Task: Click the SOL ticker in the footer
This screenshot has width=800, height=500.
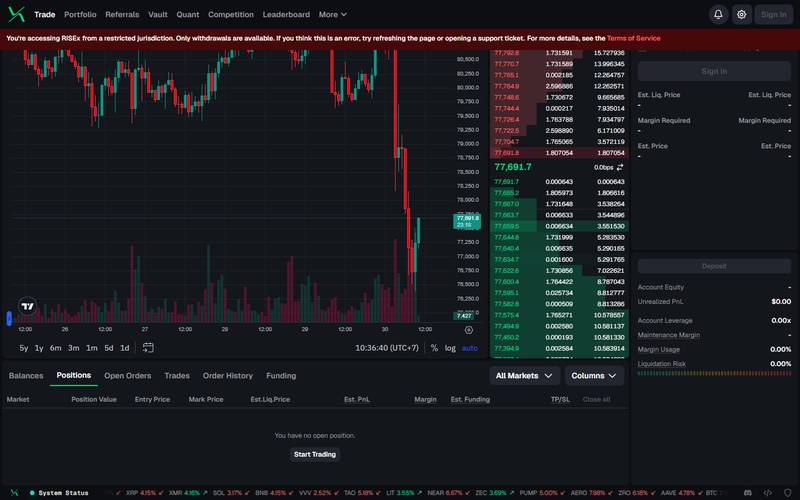Action: tap(231, 493)
